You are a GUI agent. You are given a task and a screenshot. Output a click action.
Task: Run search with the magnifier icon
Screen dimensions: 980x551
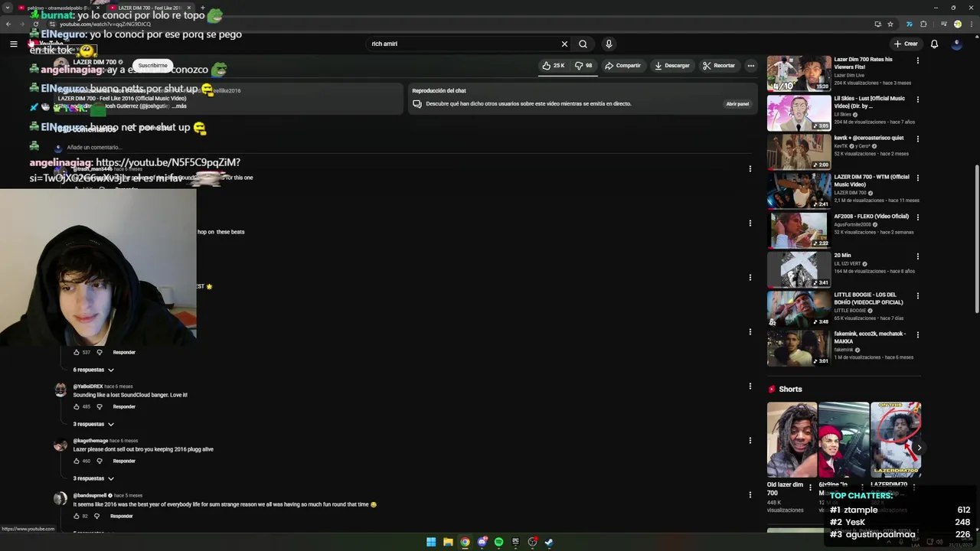pyautogui.click(x=583, y=44)
